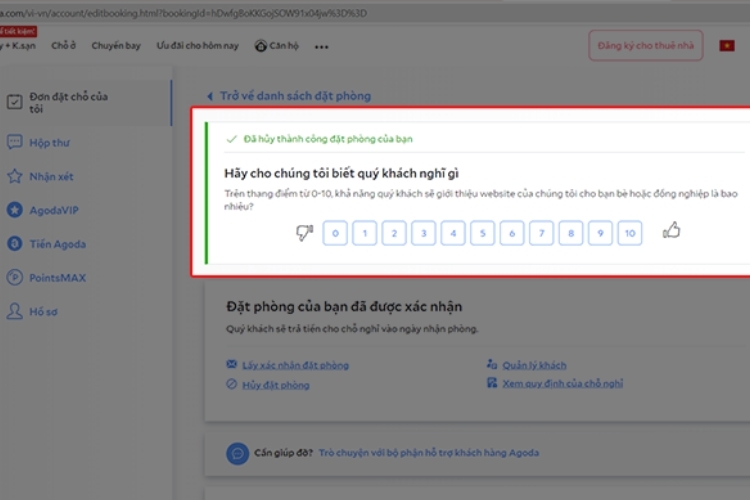750x500 pixels.
Task: Click the Hộp thư message icon
Action: coord(14,142)
